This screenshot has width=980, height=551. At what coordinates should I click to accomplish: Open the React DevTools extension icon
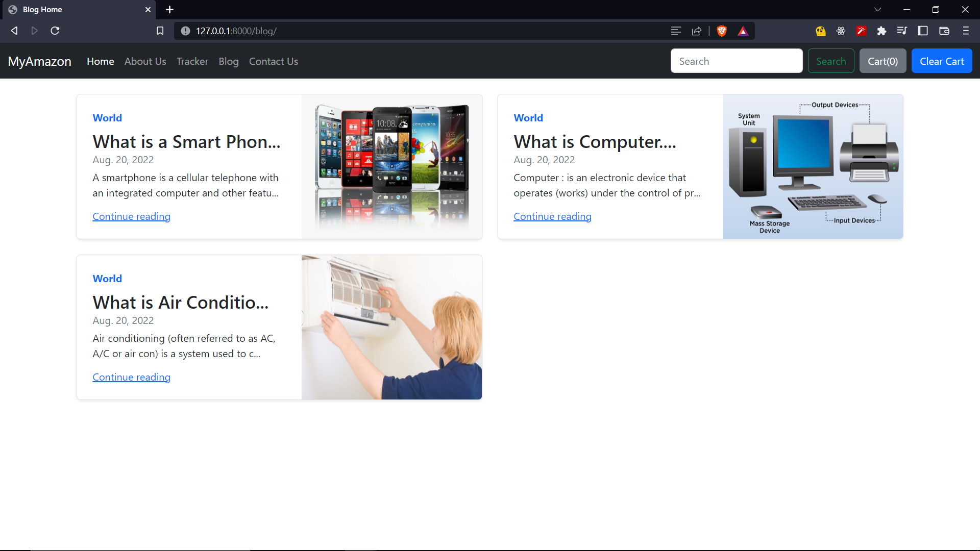[841, 31]
